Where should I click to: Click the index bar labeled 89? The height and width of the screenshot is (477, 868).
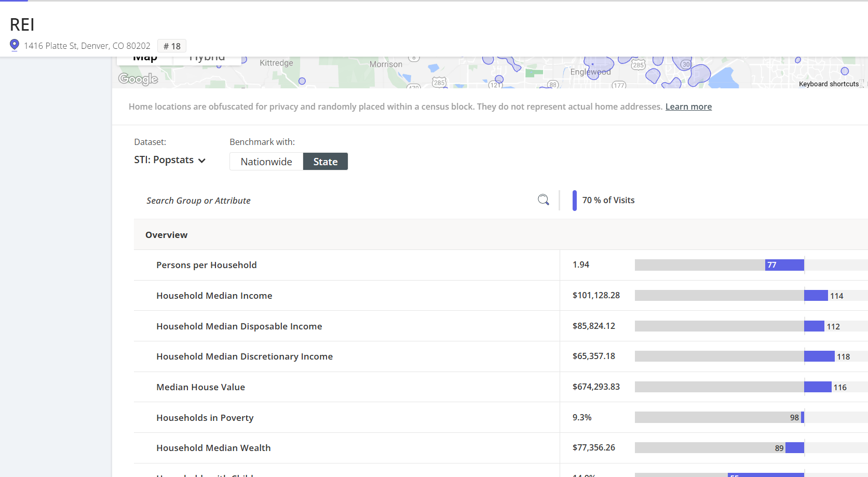tap(795, 448)
